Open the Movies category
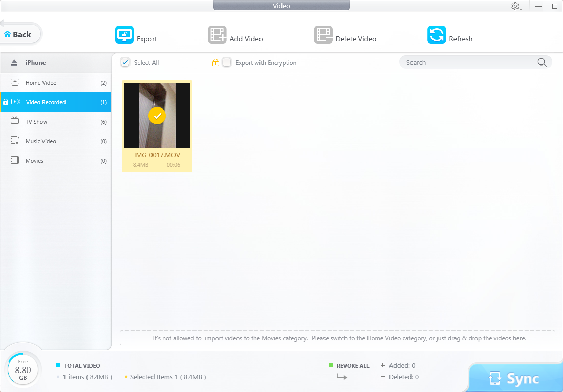 point(34,161)
